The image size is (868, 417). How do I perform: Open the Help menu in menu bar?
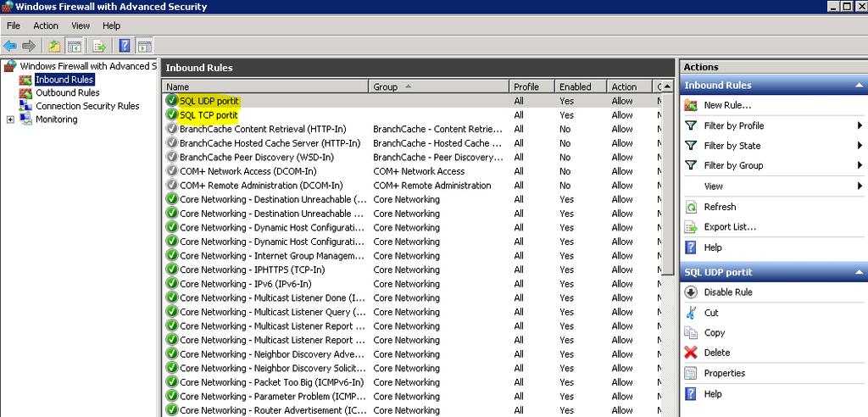coord(111,25)
